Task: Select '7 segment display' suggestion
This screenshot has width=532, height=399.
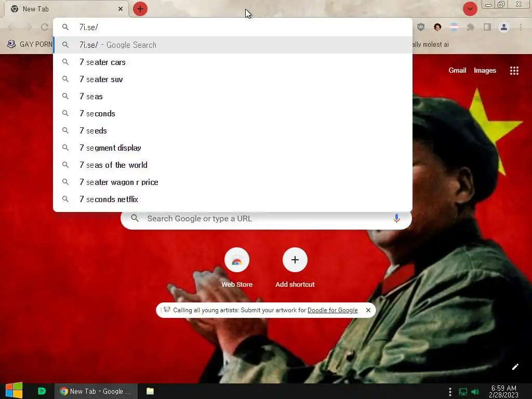Action: pos(233,148)
